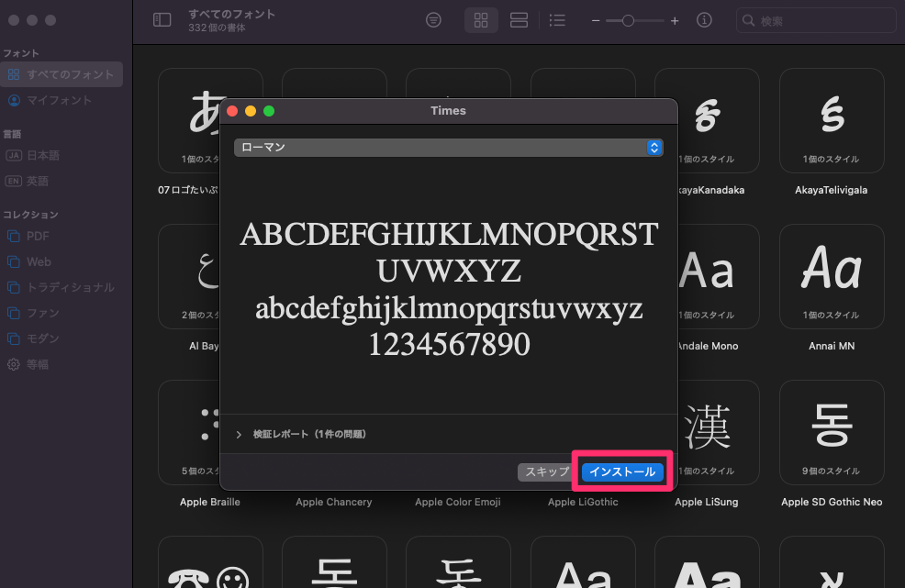Expand the 検証レポート disclosure chevron
Screen dimensions: 905x588
tap(239, 435)
